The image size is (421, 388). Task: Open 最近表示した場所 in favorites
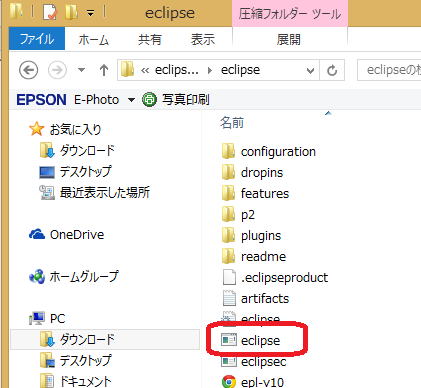[x=105, y=192]
